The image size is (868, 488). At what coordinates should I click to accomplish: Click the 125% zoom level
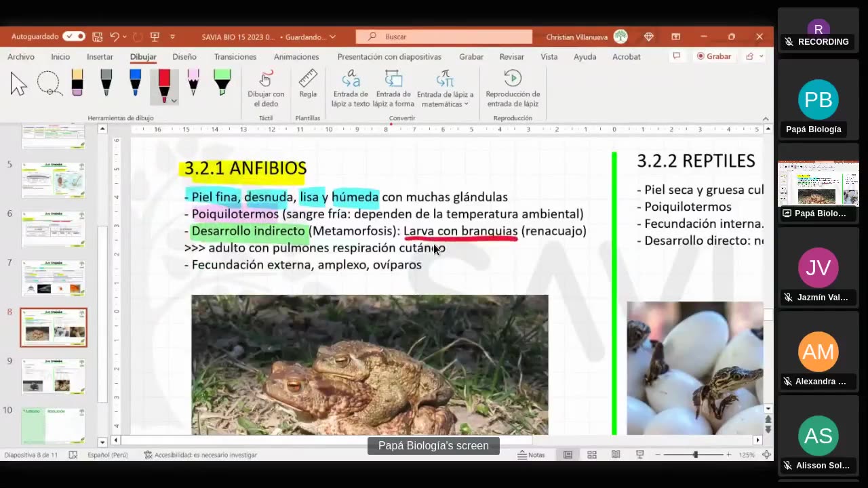(x=747, y=455)
